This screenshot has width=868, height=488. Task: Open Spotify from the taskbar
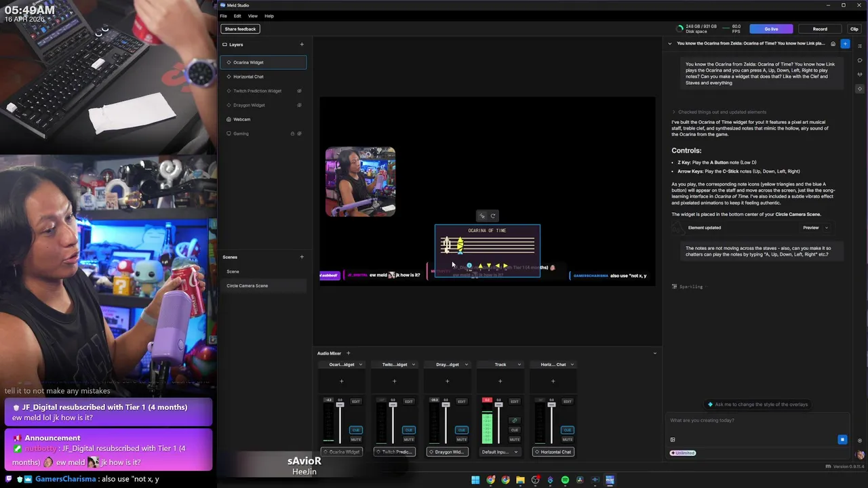point(565,480)
